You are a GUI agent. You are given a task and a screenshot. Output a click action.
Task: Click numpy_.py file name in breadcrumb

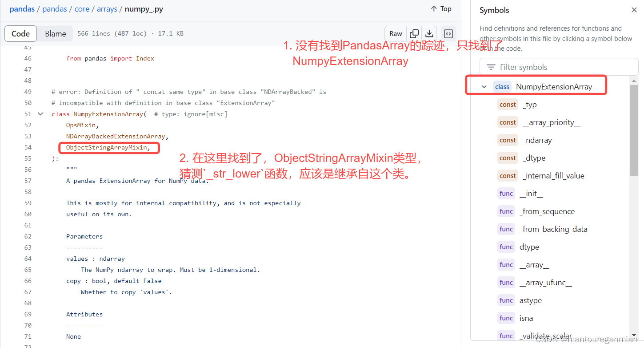[144, 9]
